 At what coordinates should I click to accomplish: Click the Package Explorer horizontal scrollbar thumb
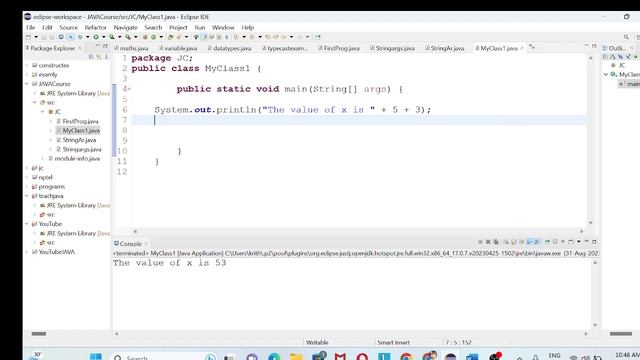(39, 333)
